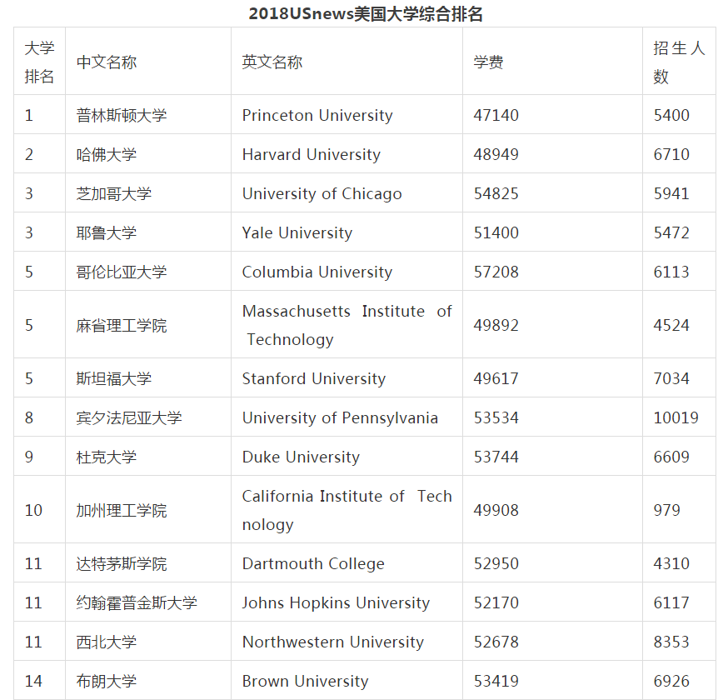This screenshot has height=700, width=728.
Task: Select the rank 10 cell for 加州理工学院
Action: click(x=33, y=510)
